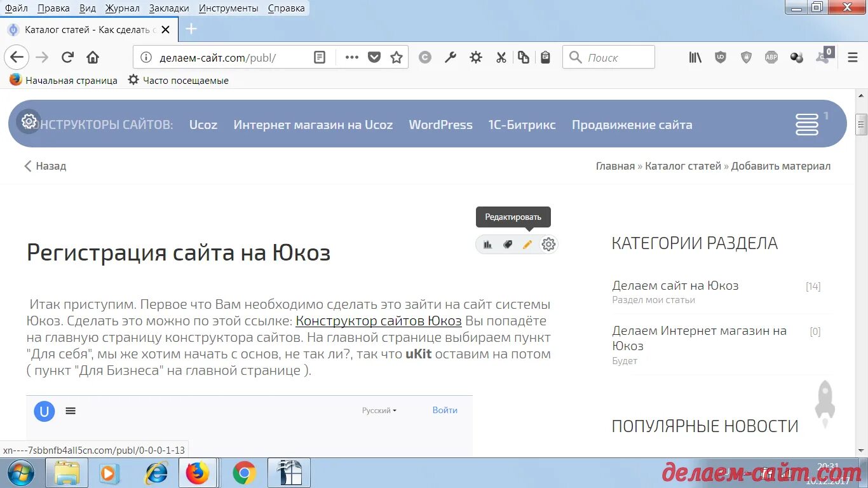Open the Вид menu
This screenshot has height=488, width=868.
pos(88,8)
